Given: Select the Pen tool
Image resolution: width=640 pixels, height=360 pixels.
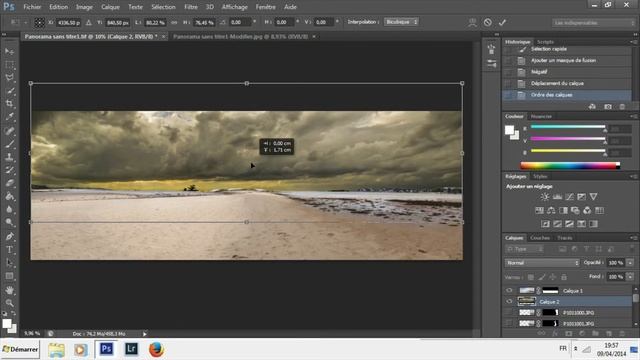Looking at the screenshot, I should point(9,236).
